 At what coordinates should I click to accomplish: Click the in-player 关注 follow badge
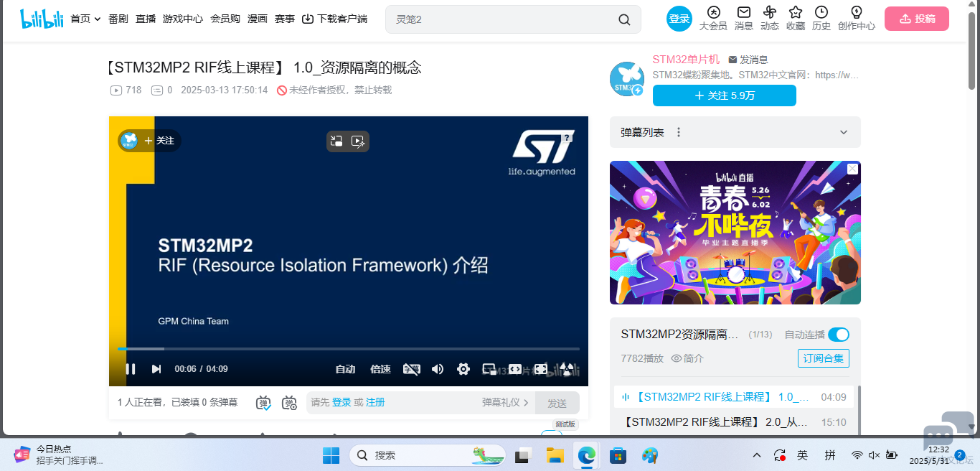click(x=149, y=141)
